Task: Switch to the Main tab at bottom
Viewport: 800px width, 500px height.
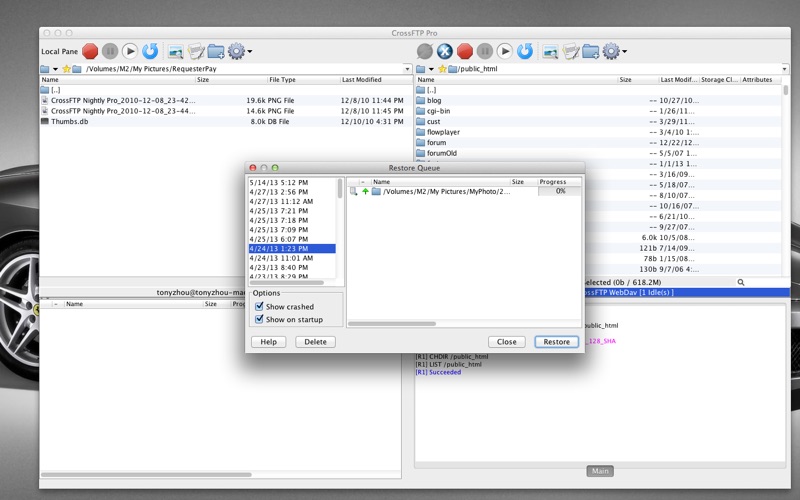Action: coord(599,471)
